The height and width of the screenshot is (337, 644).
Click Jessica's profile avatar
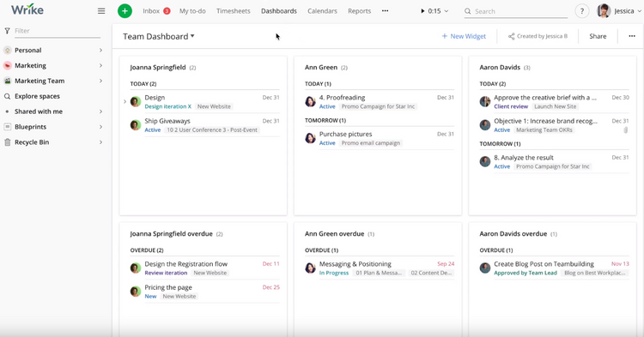tap(604, 11)
